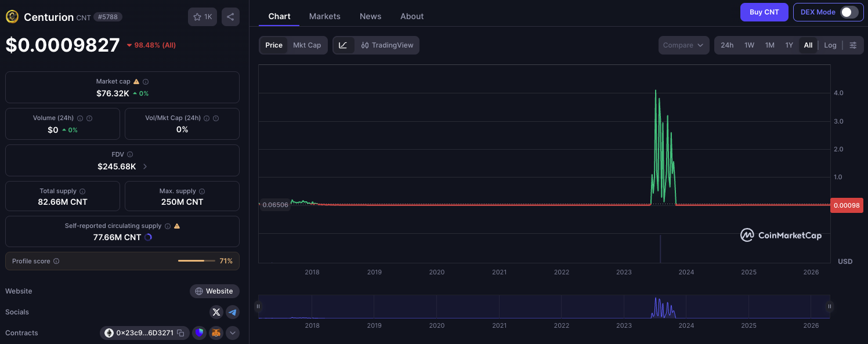Open the project Website link
Viewport: 868px width, 344px height.
pyautogui.click(x=214, y=291)
